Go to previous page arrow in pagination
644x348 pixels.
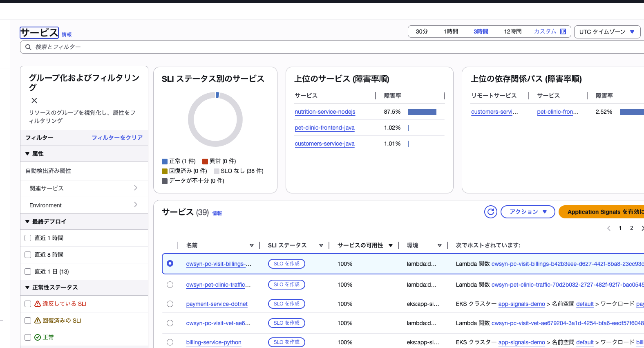coord(609,228)
